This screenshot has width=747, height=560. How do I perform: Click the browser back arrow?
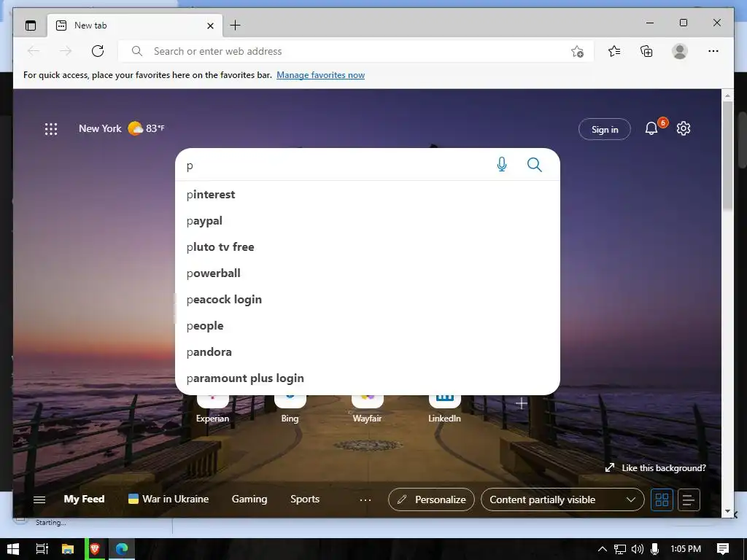(x=34, y=51)
